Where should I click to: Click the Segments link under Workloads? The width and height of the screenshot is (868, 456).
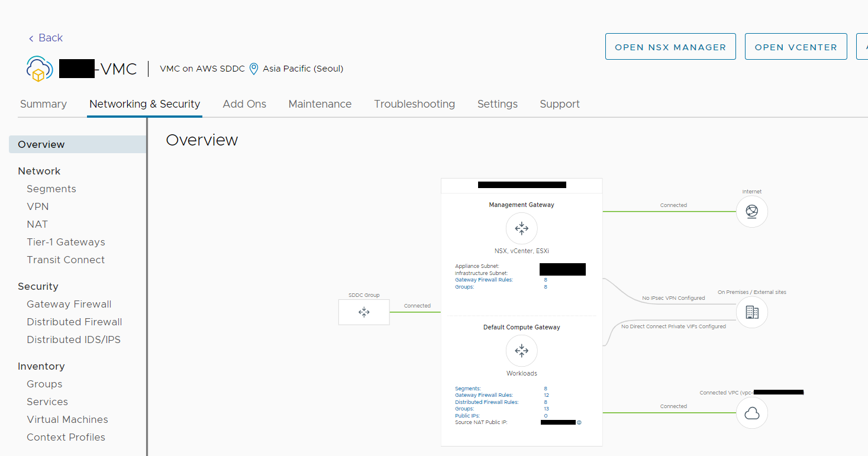tap(468, 389)
